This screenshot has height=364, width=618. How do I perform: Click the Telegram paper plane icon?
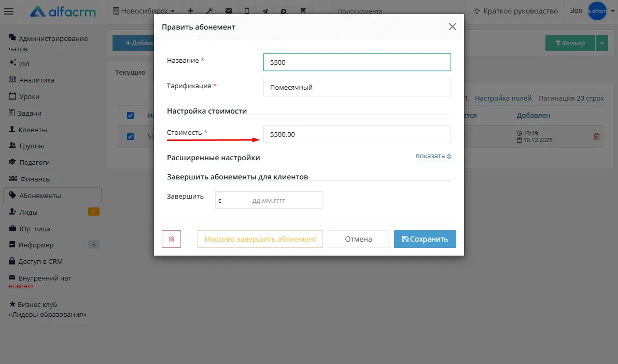tap(265, 11)
